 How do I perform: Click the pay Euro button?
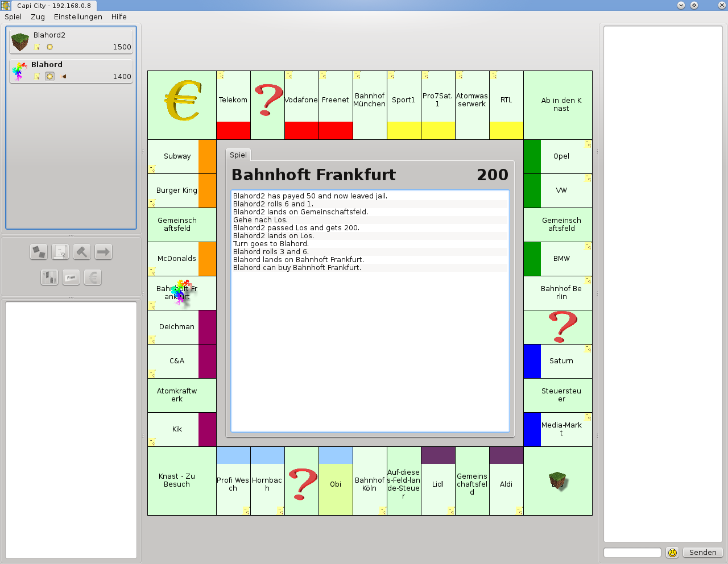[x=93, y=277]
